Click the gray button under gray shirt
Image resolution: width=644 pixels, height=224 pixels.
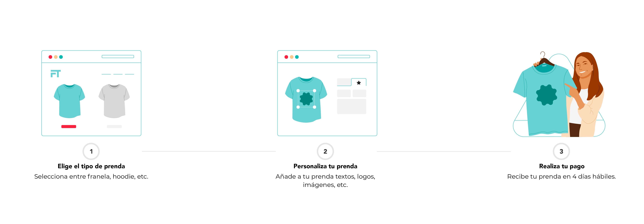(114, 126)
